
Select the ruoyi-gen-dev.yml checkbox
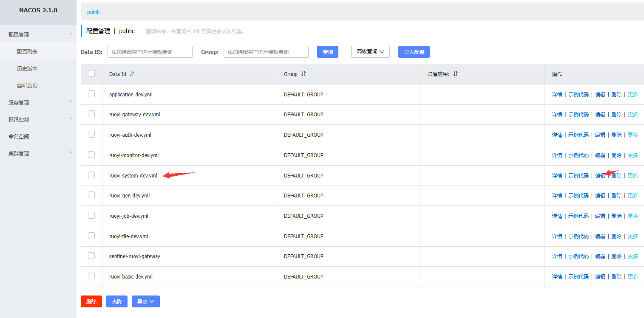(91, 195)
